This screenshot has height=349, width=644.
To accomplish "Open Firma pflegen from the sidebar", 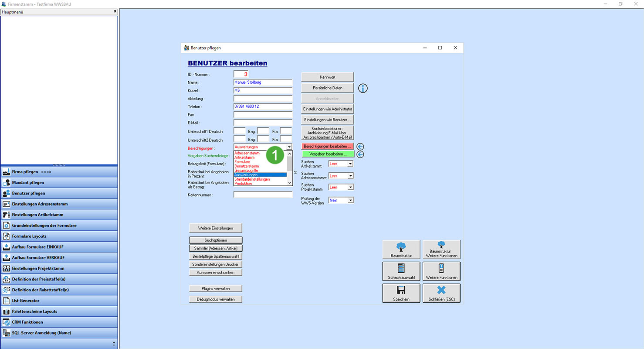I will click(x=59, y=172).
